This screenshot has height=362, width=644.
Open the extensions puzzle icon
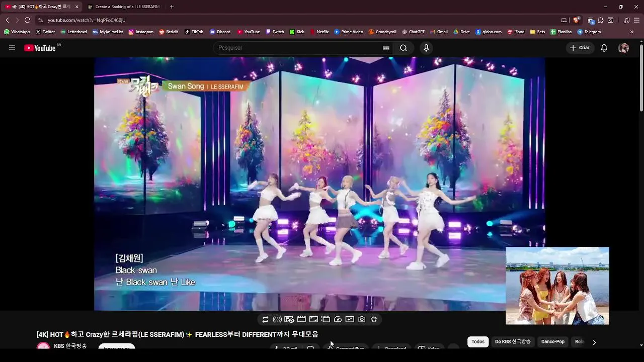(601, 20)
